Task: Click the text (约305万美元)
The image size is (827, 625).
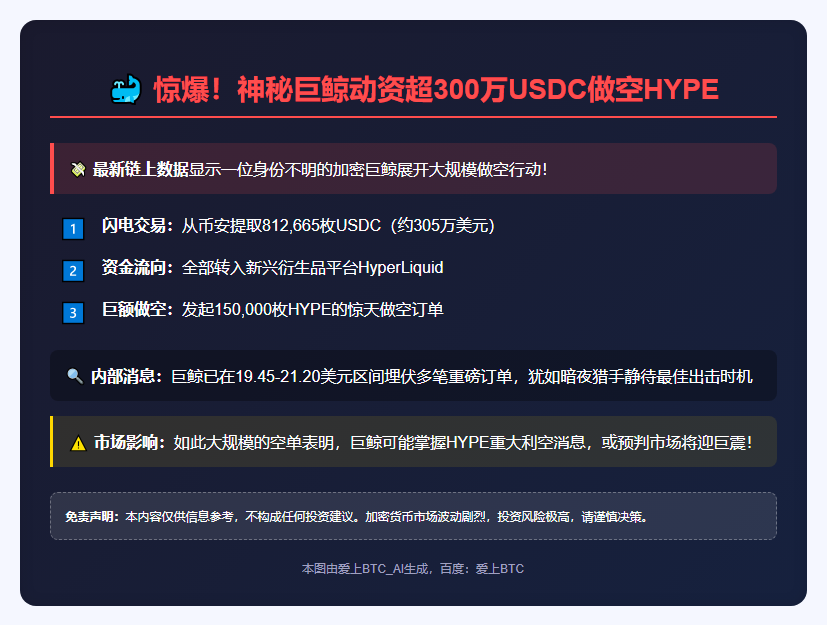Action: coord(443,226)
